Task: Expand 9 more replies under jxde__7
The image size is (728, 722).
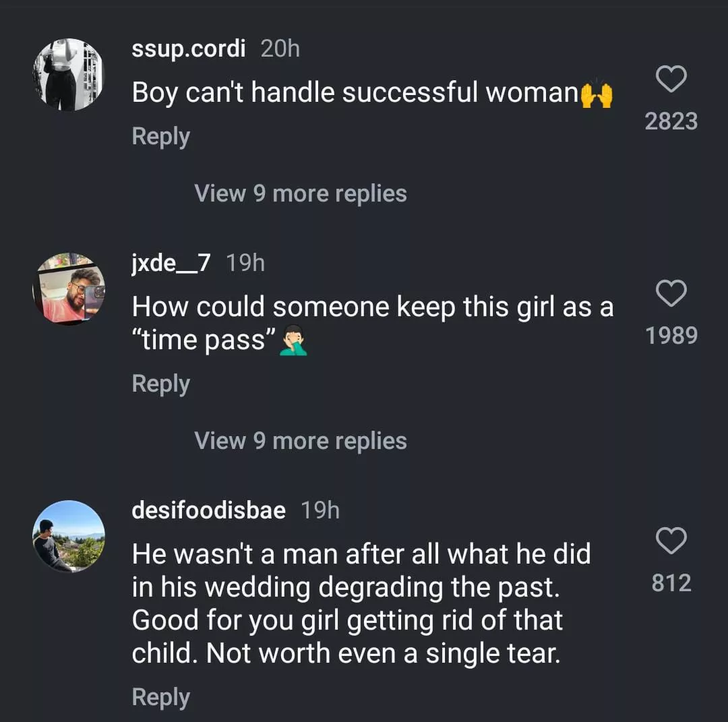Action: (x=301, y=441)
